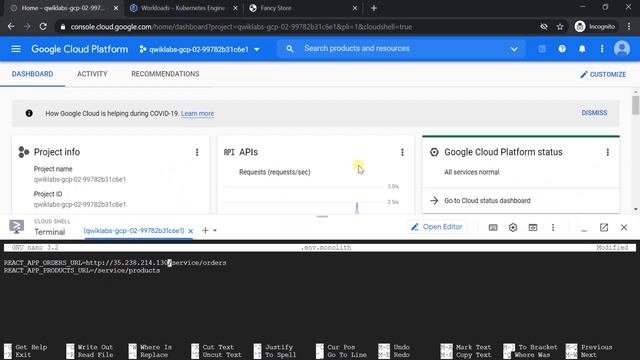
Task: Click the Incognito profile indicator
Action: [x=595, y=27]
